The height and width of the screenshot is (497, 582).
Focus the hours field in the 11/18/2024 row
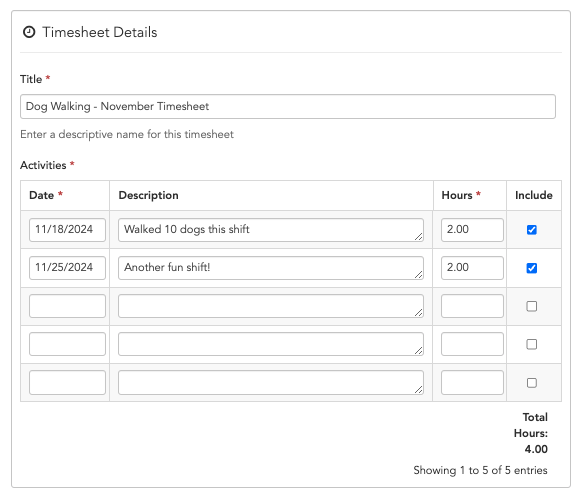(x=472, y=230)
